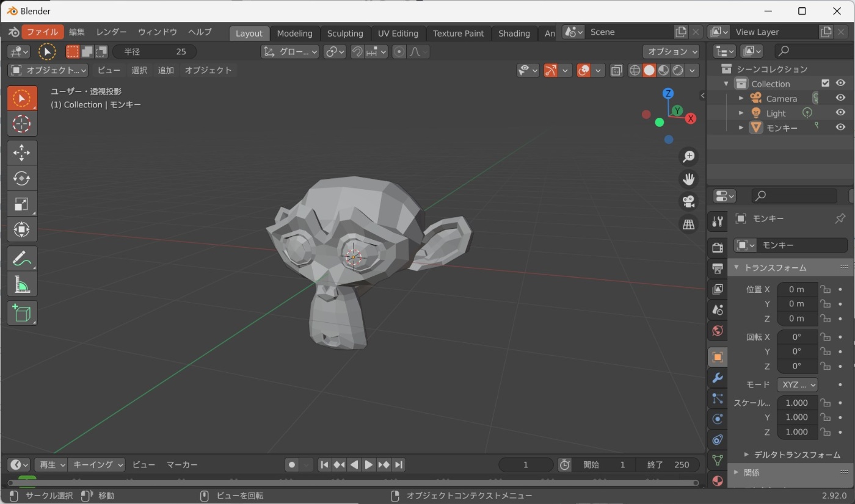855x504 pixels.
Task: Open the Tool properties tab icon
Action: pyautogui.click(x=718, y=221)
